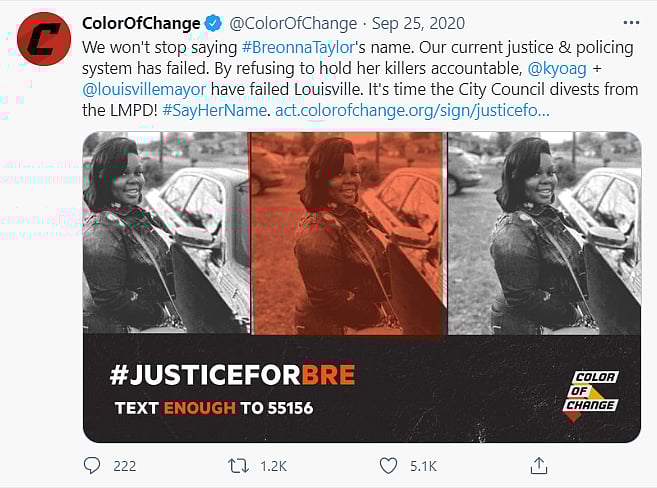This screenshot has height=488, width=657.
Task: Click the 1.2K retweets count
Action: [273, 466]
